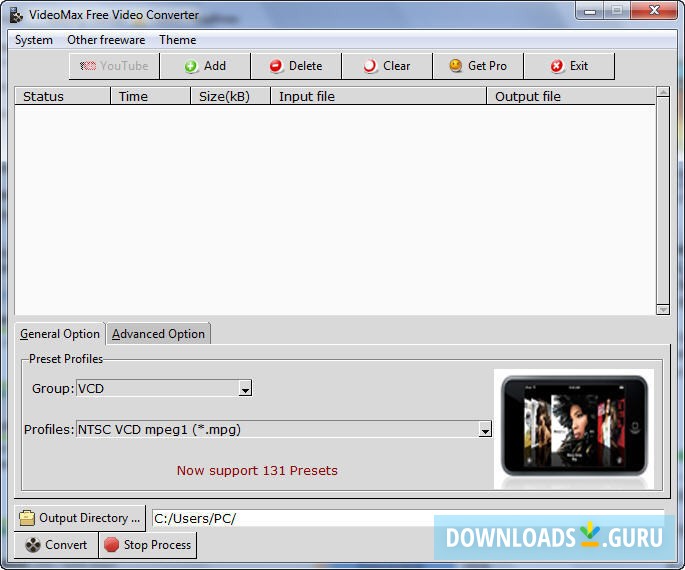Viewport: 685px width, 570px height.
Task: Click the Input file column header
Action: tap(379, 96)
